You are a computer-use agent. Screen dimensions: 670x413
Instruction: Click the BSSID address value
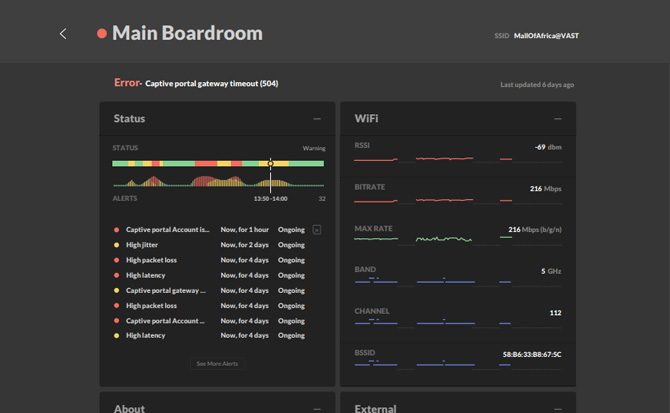click(x=531, y=354)
